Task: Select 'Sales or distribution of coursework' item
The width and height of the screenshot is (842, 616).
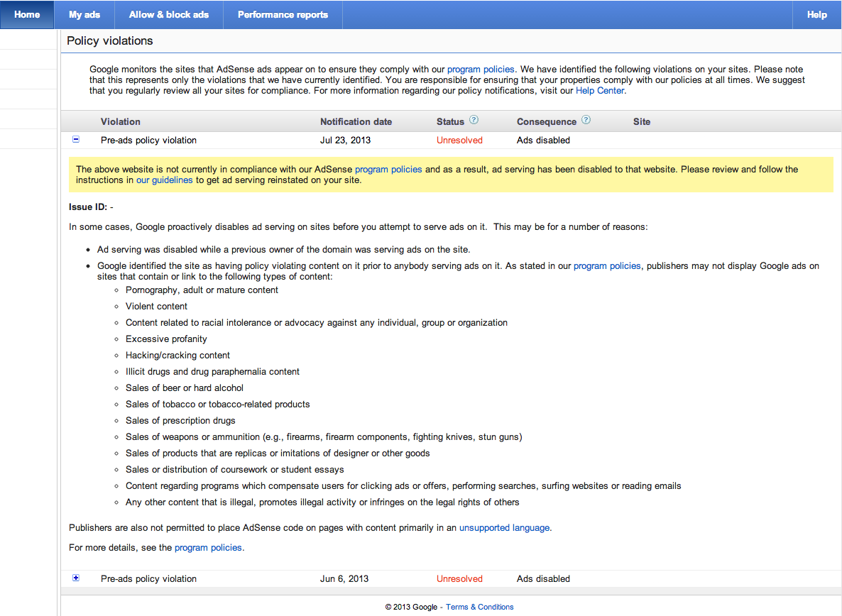Action: [x=235, y=470]
